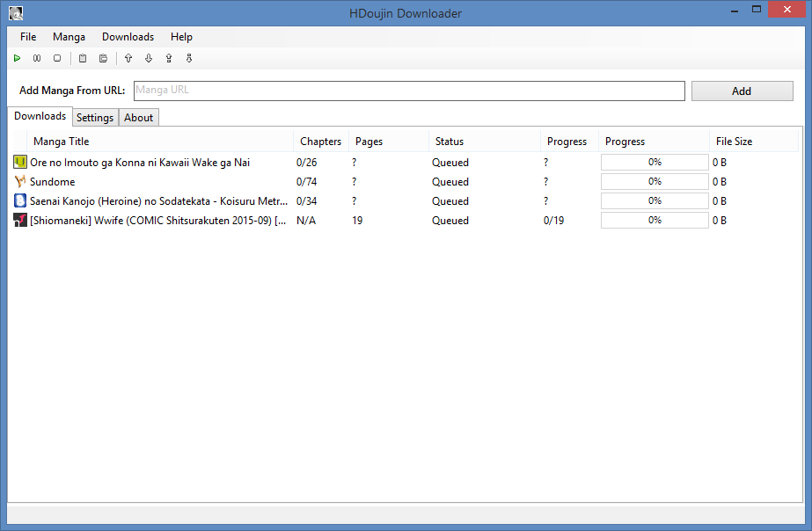Click the '0/74' chapters cell
Screen dimensions: 812x531
tap(306, 182)
